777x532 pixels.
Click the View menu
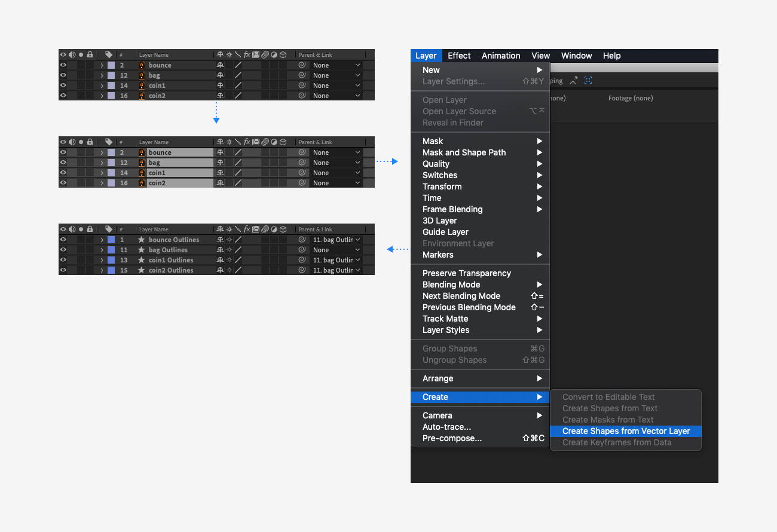tap(541, 56)
